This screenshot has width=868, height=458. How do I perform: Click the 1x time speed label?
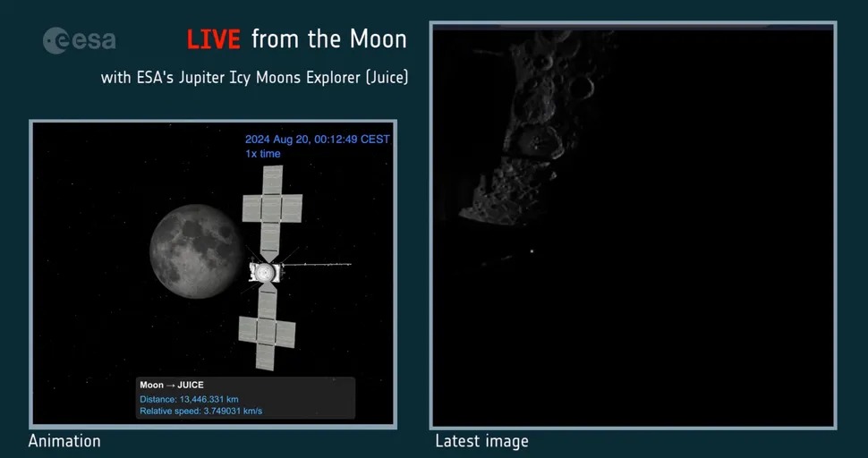coord(263,154)
